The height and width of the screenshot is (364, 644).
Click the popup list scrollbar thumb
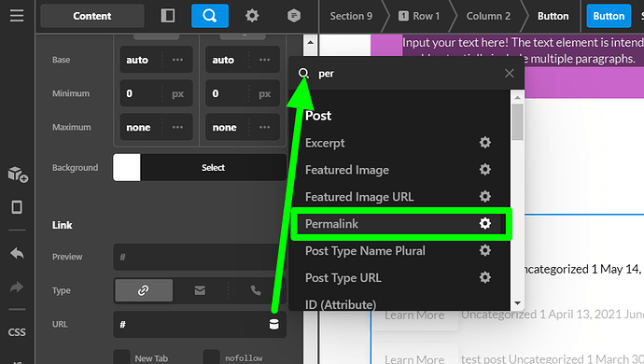pyautogui.click(x=517, y=121)
